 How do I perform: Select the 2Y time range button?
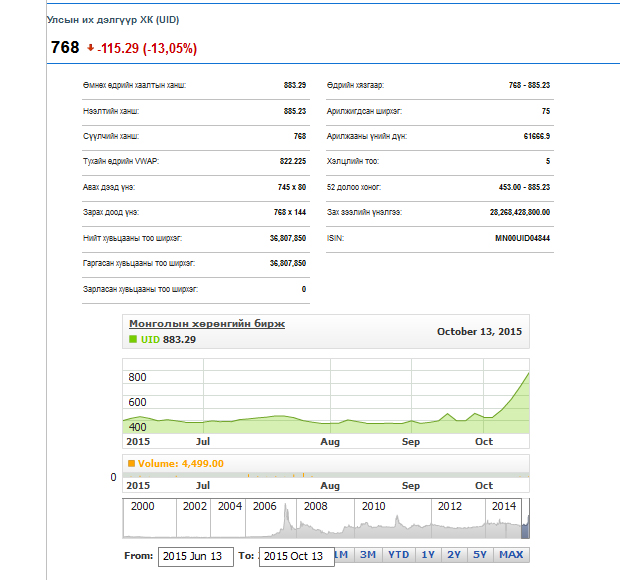click(455, 555)
